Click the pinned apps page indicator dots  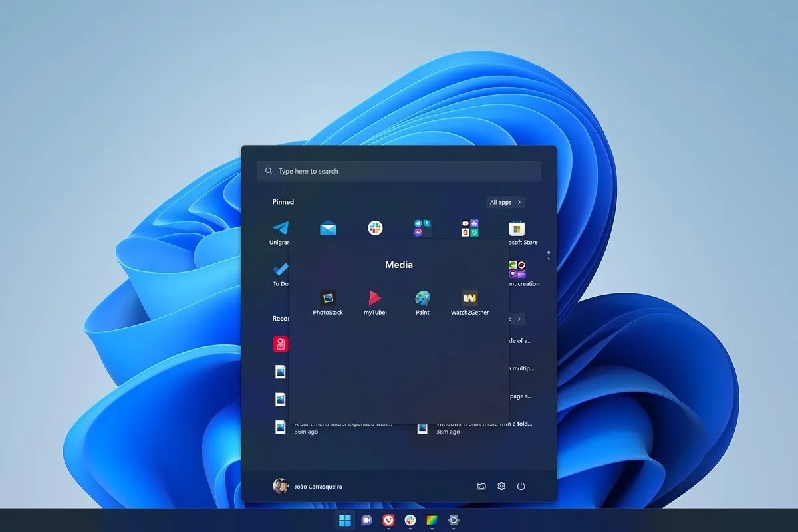point(548,254)
